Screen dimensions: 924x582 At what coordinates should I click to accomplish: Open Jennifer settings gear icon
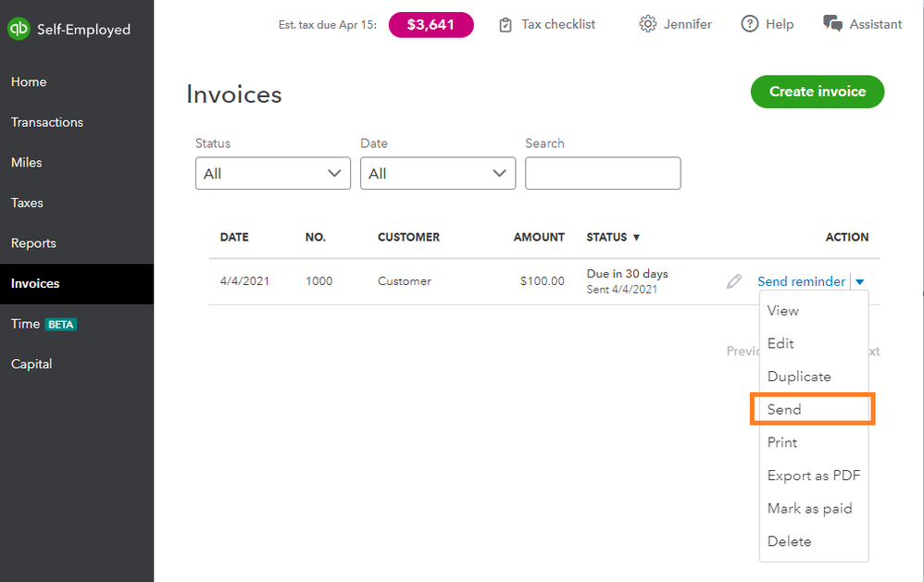tap(647, 24)
